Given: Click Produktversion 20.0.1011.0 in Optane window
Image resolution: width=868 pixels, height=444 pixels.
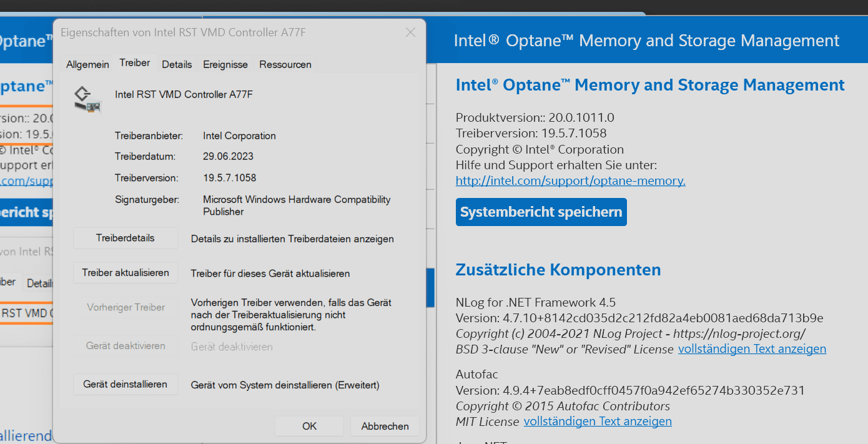Looking at the screenshot, I should tap(535, 117).
